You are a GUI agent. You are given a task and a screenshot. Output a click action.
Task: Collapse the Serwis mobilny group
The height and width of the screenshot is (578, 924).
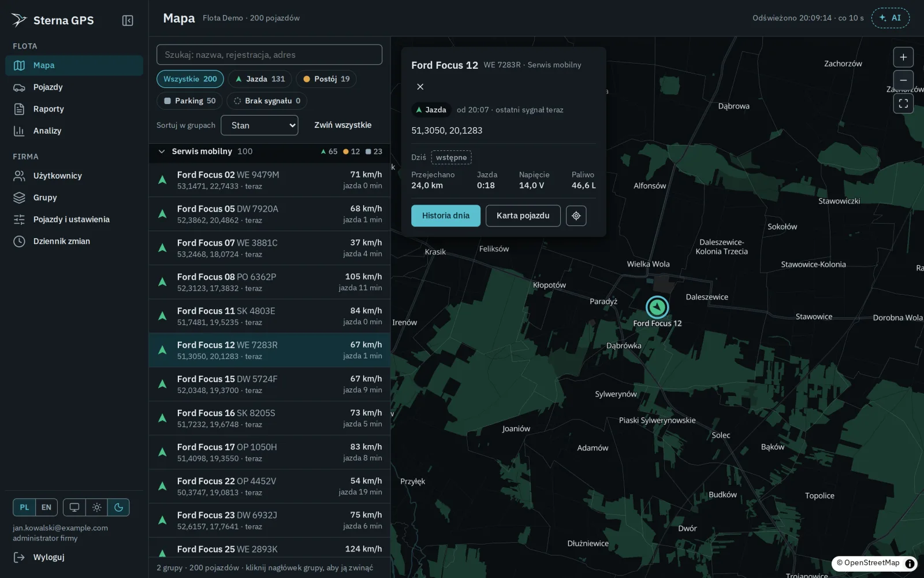[x=270, y=151]
